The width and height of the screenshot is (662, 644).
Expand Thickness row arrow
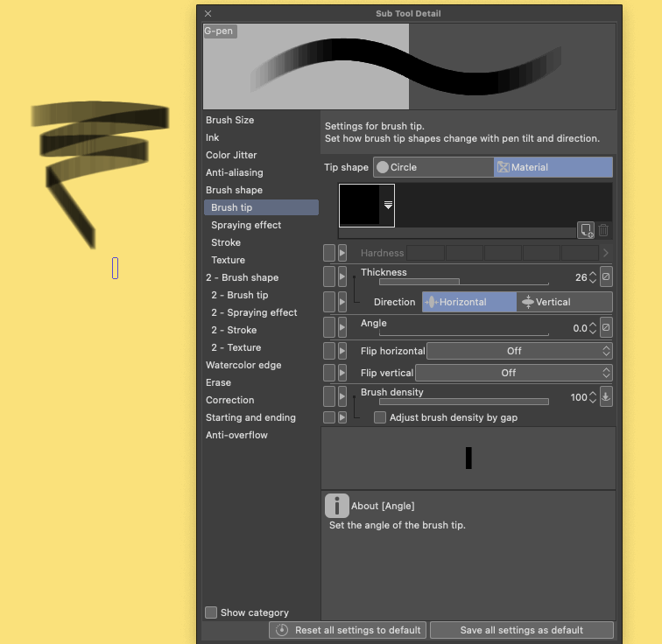click(342, 276)
